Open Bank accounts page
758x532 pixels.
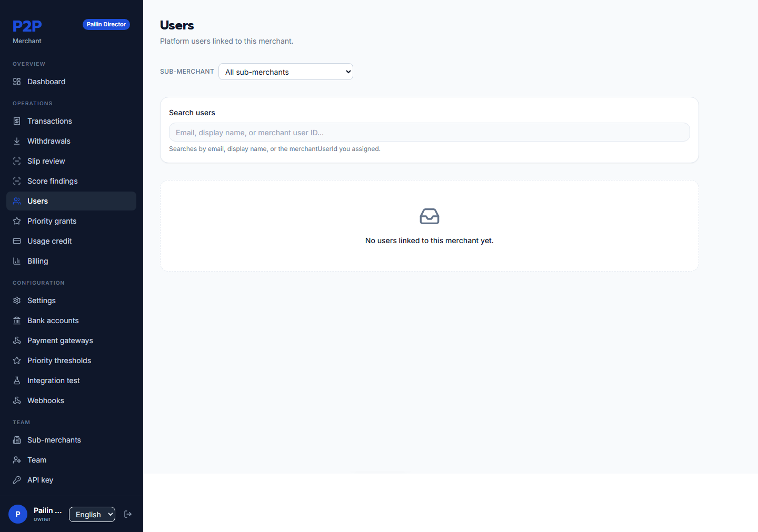point(71,320)
